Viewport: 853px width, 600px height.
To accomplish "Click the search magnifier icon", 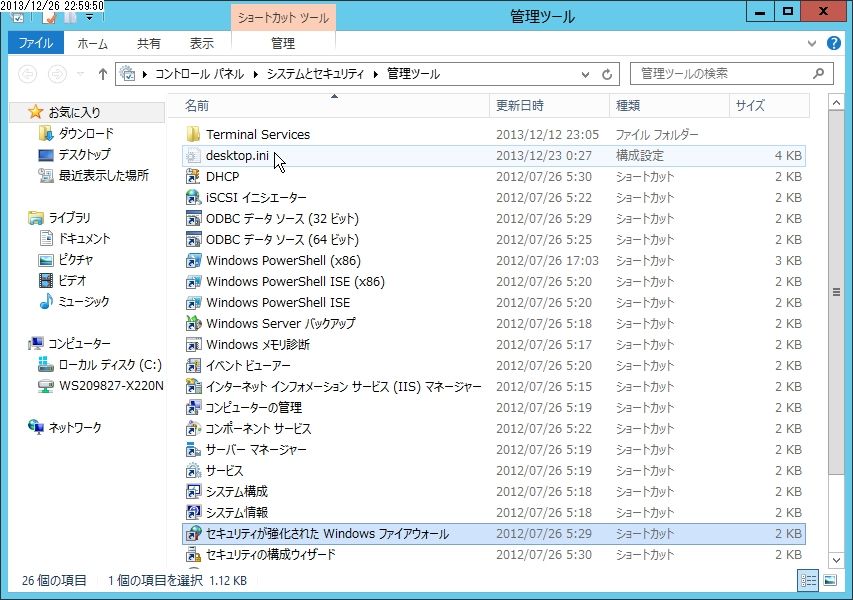I will point(818,73).
